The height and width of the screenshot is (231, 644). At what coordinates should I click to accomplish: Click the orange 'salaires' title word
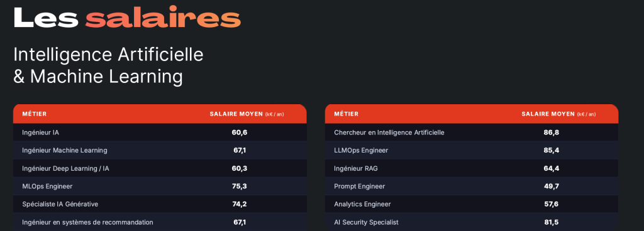(163, 18)
